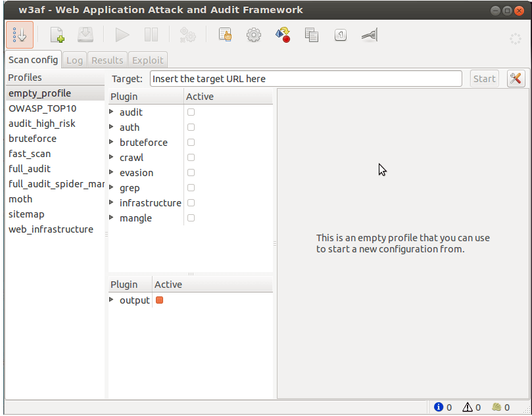Enable the mangle plugins checkbox
The width and height of the screenshot is (532, 416).
click(x=191, y=218)
